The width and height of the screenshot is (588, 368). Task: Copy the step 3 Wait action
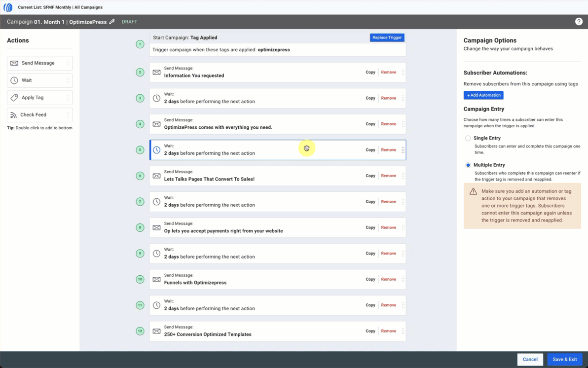370,98
